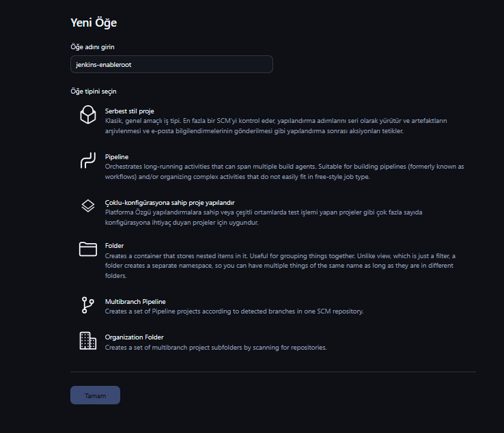Focus the jenkins-enableroot name field
The image size is (504, 433).
pyautogui.click(x=171, y=64)
